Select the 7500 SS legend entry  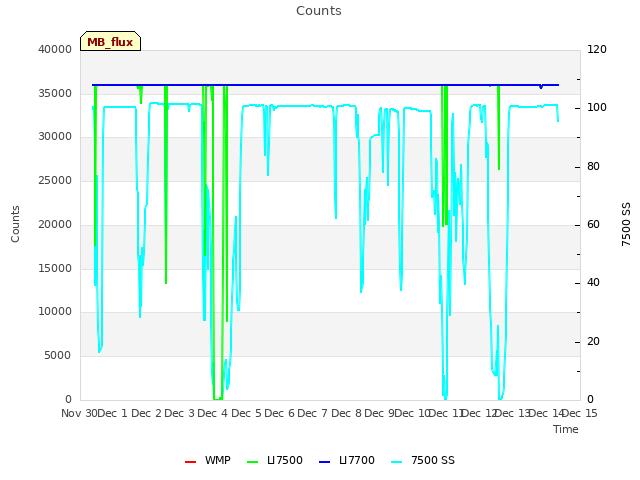coord(423,461)
